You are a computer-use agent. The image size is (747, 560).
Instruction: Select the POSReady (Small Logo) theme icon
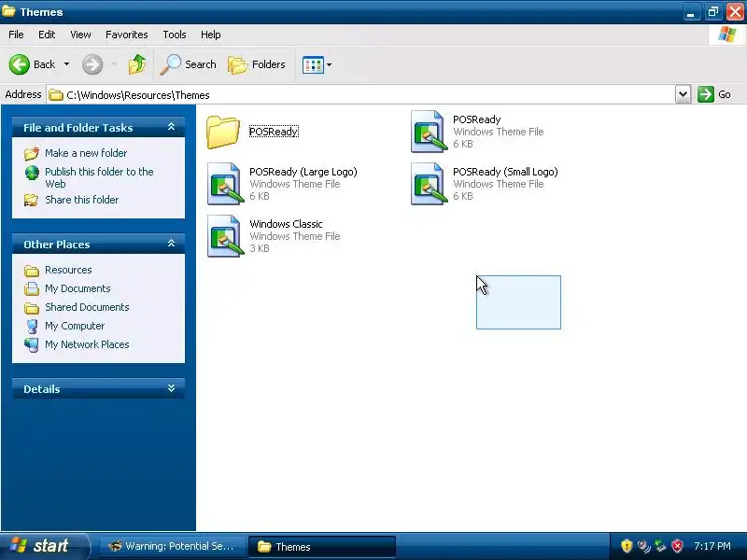coord(429,184)
